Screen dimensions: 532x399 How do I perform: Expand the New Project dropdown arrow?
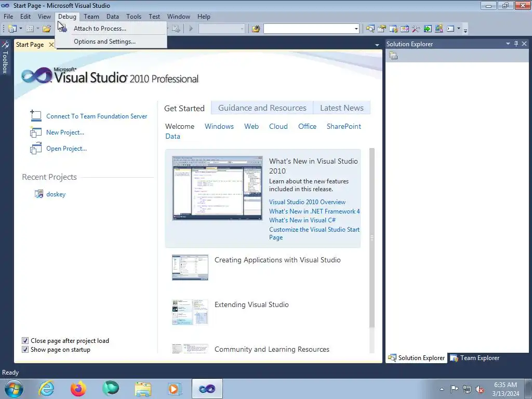21,29
